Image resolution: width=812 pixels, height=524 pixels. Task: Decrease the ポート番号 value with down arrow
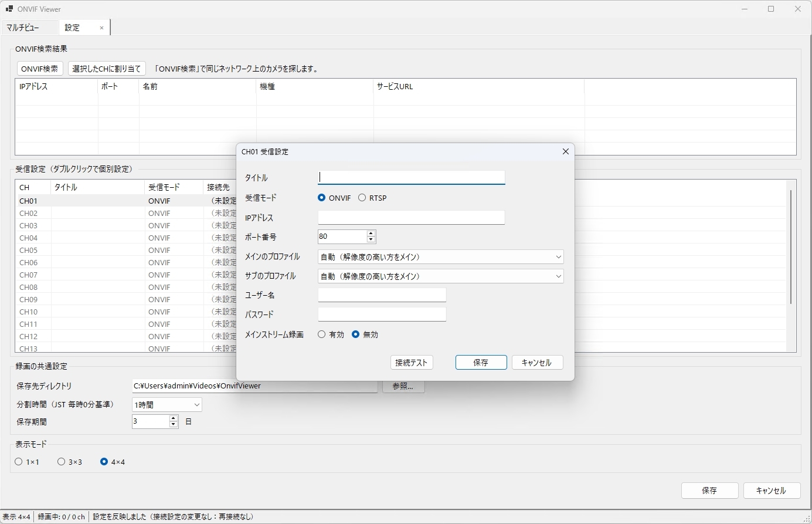371,239
